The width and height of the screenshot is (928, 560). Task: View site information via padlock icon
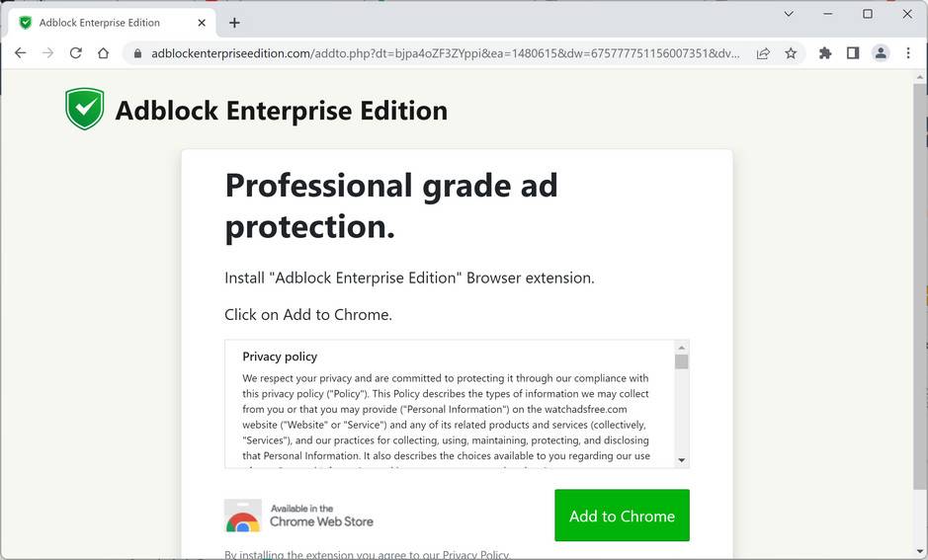(x=137, y=53)
